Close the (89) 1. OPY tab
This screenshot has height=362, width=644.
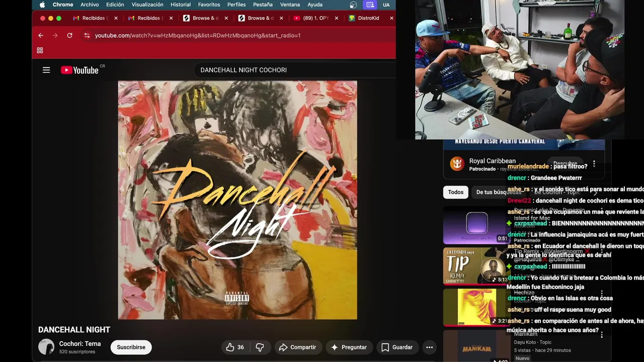coord(336,18)
